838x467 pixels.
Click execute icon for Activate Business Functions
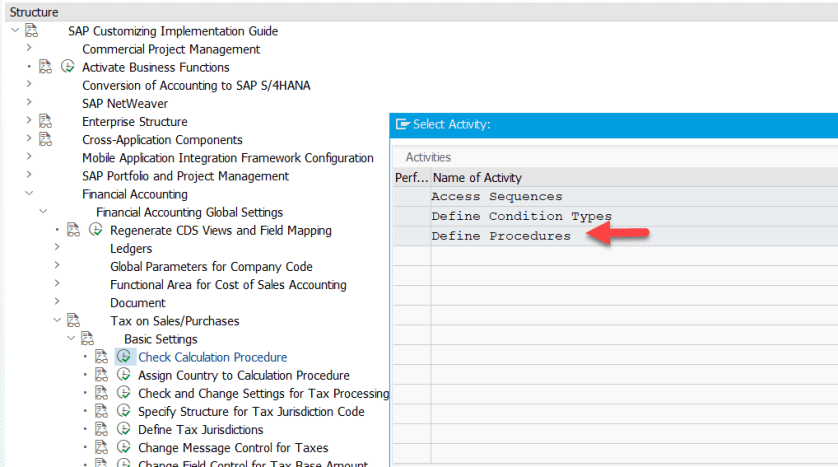click(68, 67)
